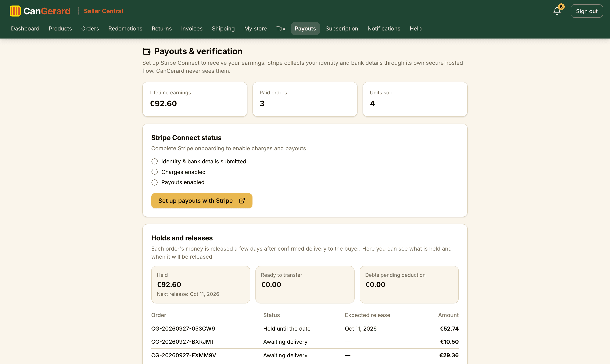Click the Expected release column header
Screen dimensions: 610x364
pyautogui.click(x=367, y=315)
